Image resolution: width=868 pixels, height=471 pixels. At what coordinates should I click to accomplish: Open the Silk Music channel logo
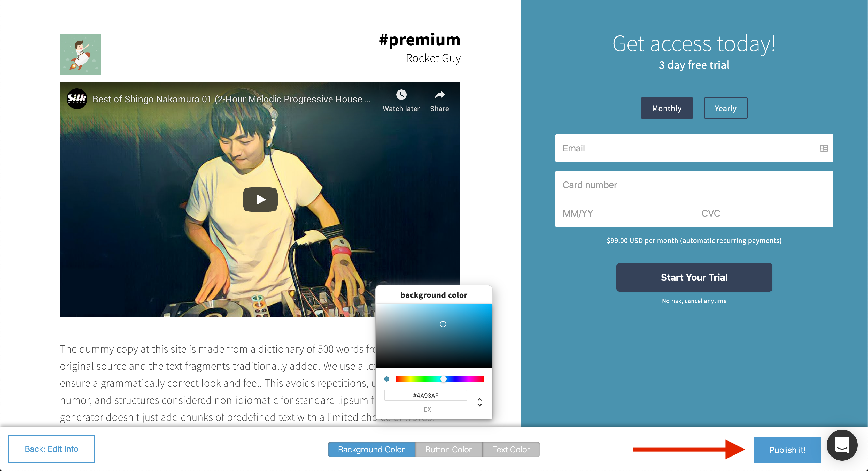[x=77, y=99]
